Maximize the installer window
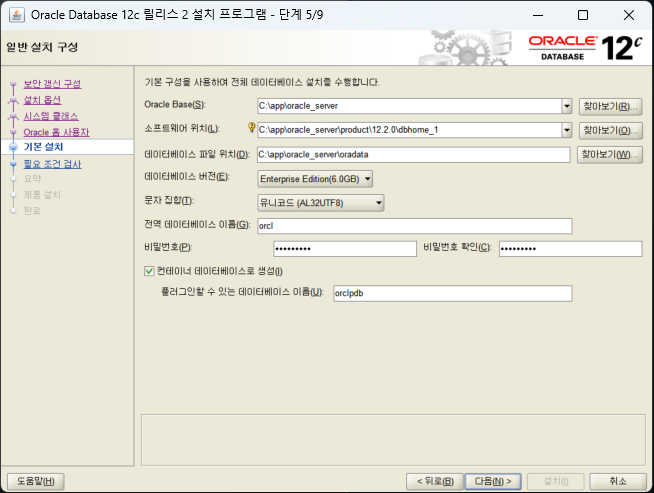 583,15
